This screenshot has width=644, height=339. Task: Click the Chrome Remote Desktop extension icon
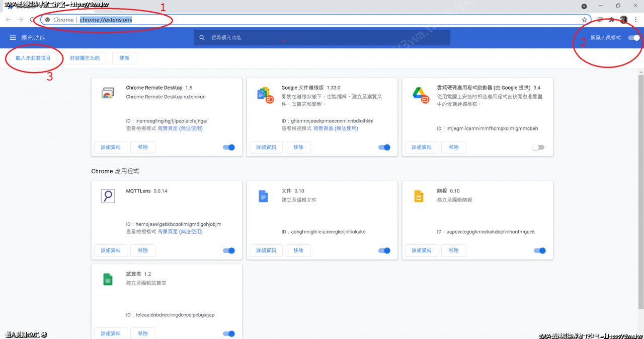coord(107,93)
